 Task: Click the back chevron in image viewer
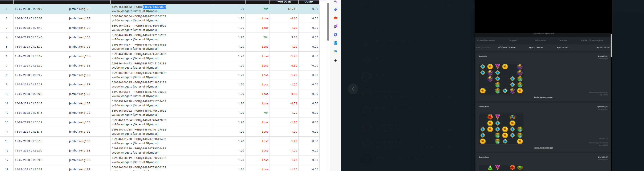[353, 89]
